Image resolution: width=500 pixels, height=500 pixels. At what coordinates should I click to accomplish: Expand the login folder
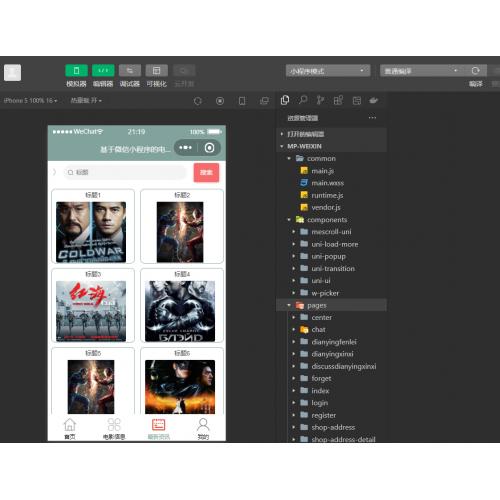tap(332, 403)
